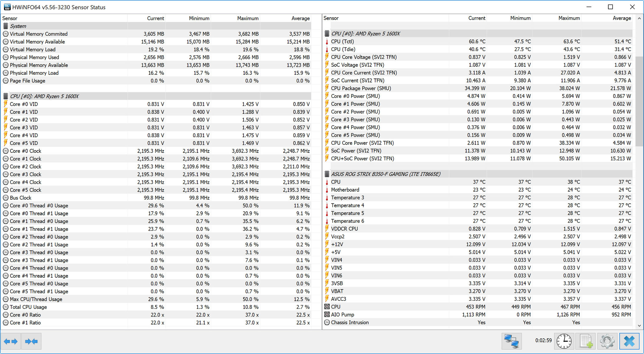This screenshot has width=644, height=354.
Task: Select Core #4 Thread #1 Usage row
Action: click(x=157, y=276)
